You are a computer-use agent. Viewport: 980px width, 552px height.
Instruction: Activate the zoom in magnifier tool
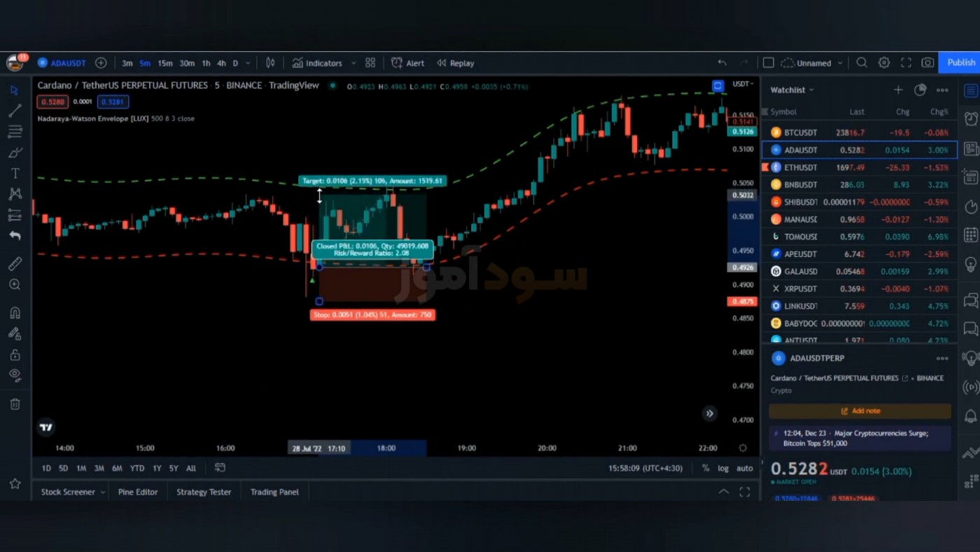(x=15, y=285)
